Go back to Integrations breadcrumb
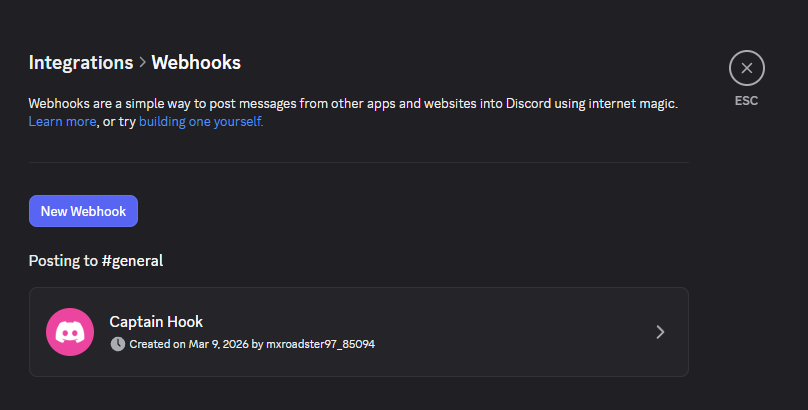The height and width of the screenshot is (410, 808). [x=81, y=62]
